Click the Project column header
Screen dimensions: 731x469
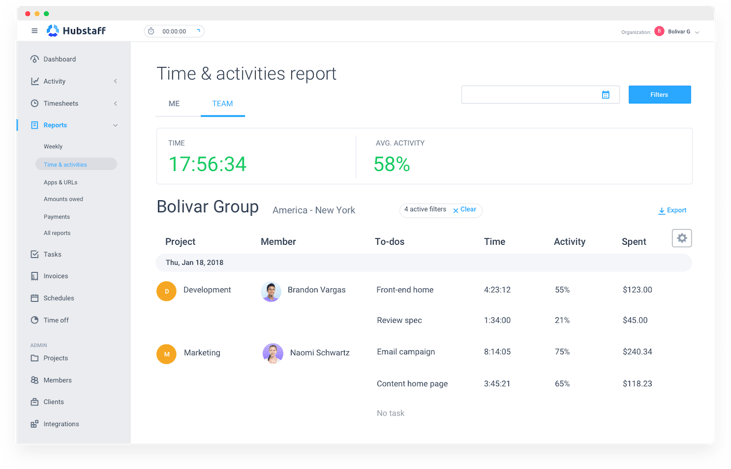[x=180, y=241]
